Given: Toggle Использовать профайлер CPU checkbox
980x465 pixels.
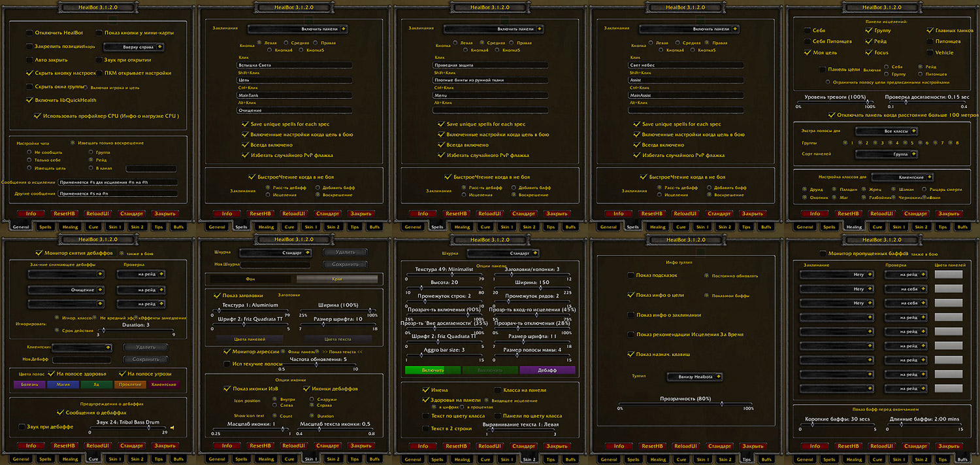Looking at the screenshot, I should click(37, 116).
